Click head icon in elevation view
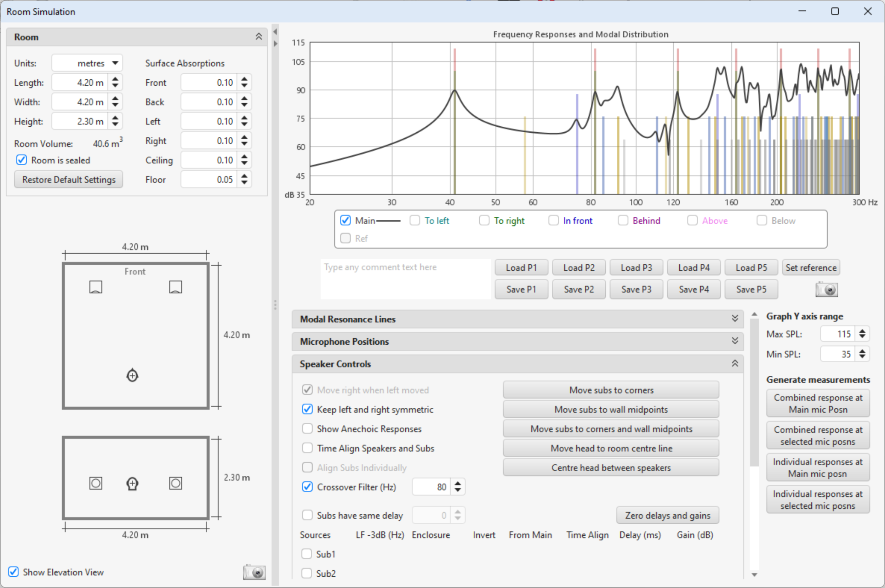 click(132, 483)
